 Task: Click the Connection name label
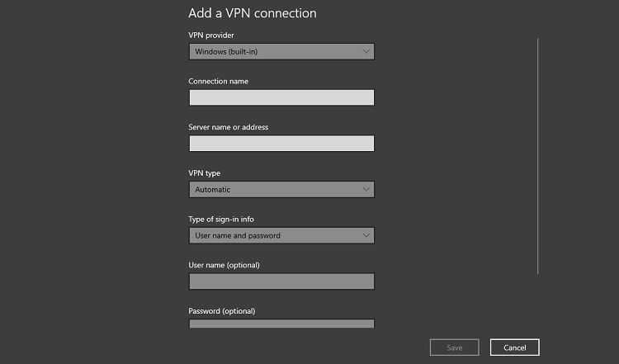click(x=219, y=81)
